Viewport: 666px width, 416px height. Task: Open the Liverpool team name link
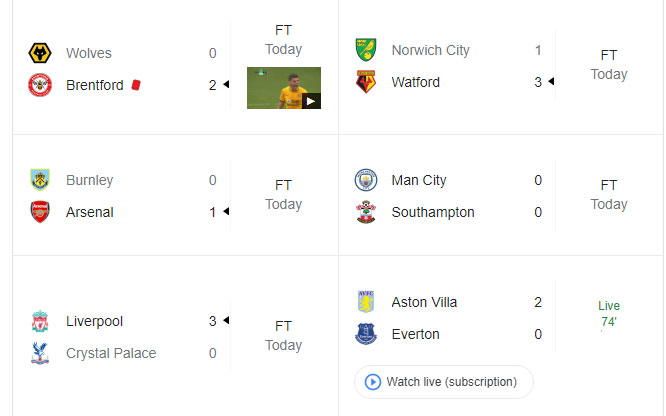tap(94, 321)
